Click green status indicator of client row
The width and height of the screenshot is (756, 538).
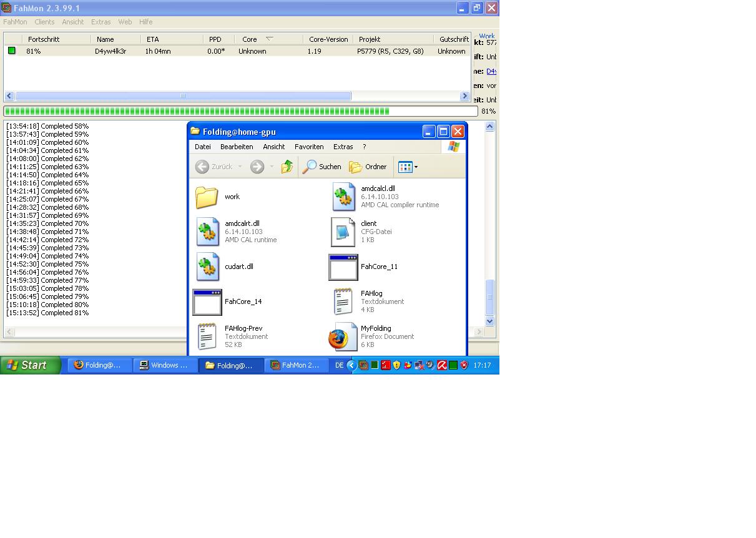point(12,51)
